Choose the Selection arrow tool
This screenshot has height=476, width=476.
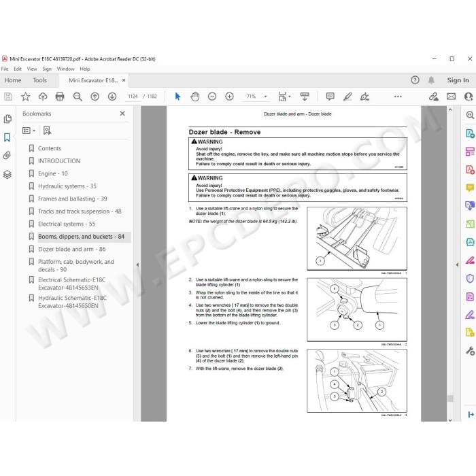177,97
